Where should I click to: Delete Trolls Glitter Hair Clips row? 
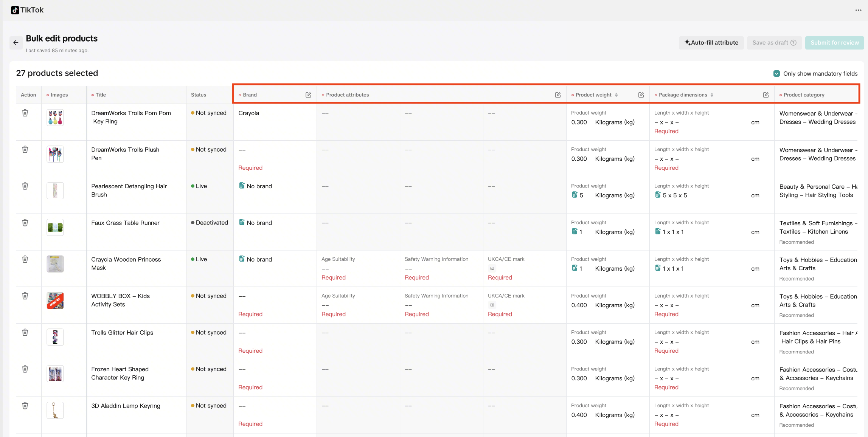pos(25,333)
